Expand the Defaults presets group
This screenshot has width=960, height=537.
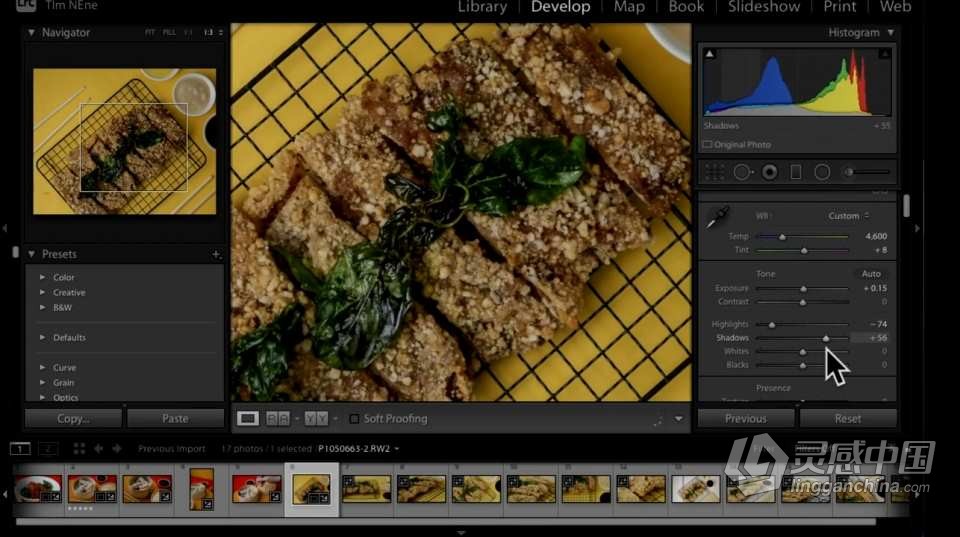pyautogui.click(x=42, y=337)
